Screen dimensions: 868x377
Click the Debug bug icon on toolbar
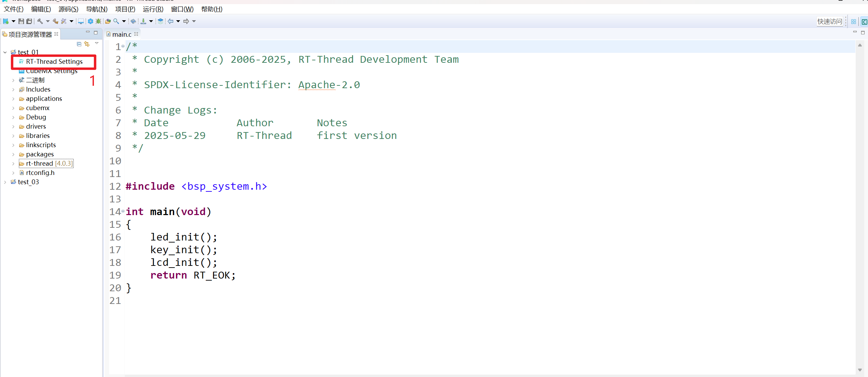point(98,21)
